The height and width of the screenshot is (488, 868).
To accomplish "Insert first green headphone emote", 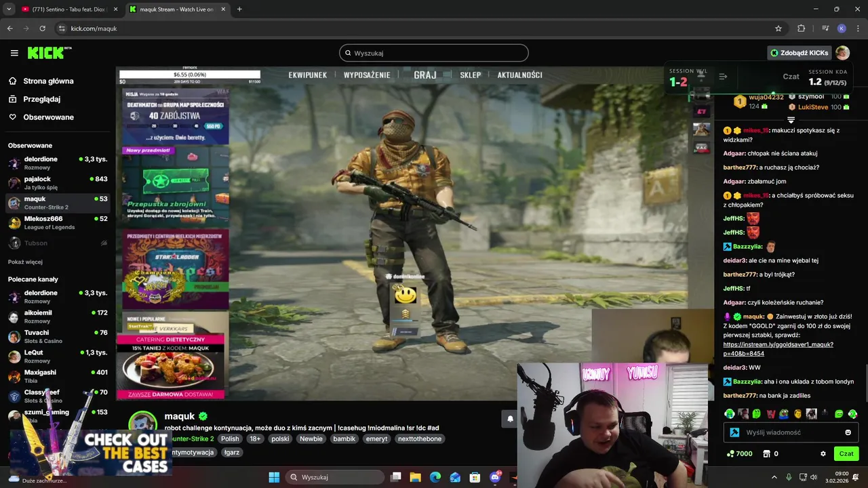I will click(730, 413).
